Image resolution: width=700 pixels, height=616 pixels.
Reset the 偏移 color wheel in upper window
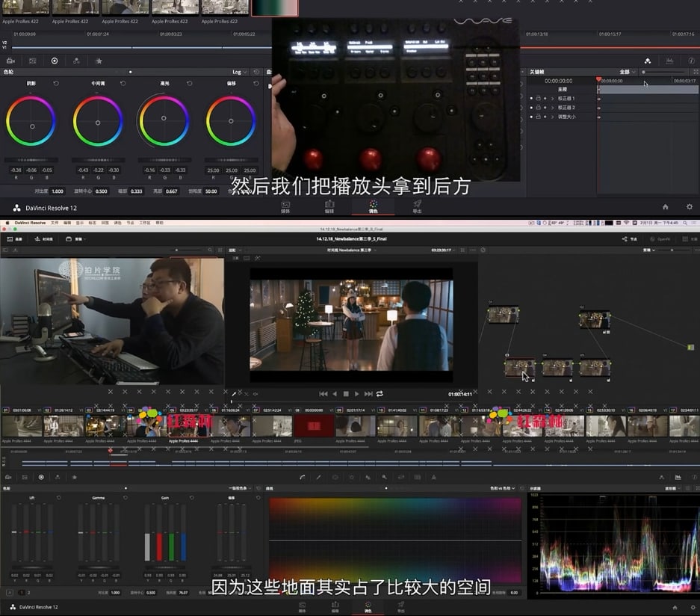pyautogui.click(x=255, y=84)
